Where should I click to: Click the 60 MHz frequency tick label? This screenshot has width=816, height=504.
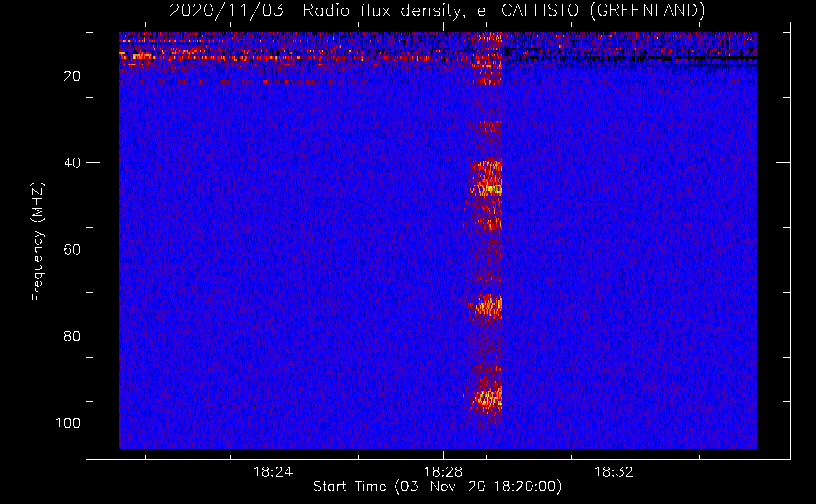(72, 249)
